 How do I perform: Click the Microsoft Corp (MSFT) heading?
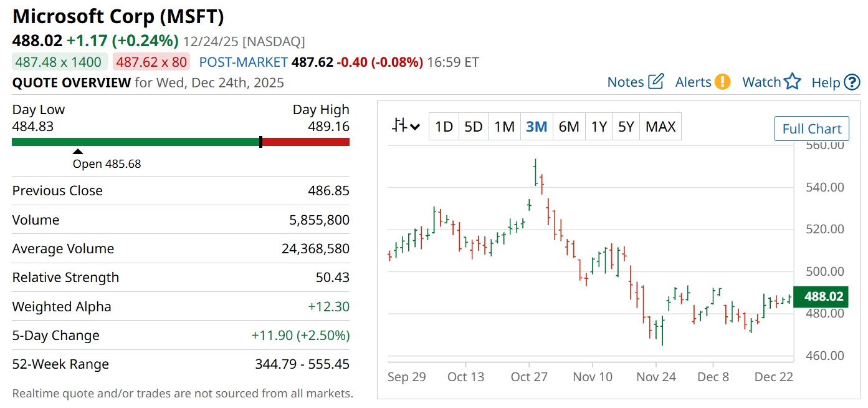click(118, 16)
